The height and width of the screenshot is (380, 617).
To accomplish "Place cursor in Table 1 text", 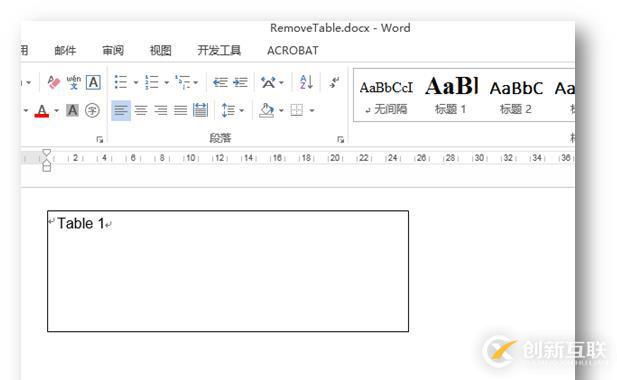I will click(x=81, y=223).
